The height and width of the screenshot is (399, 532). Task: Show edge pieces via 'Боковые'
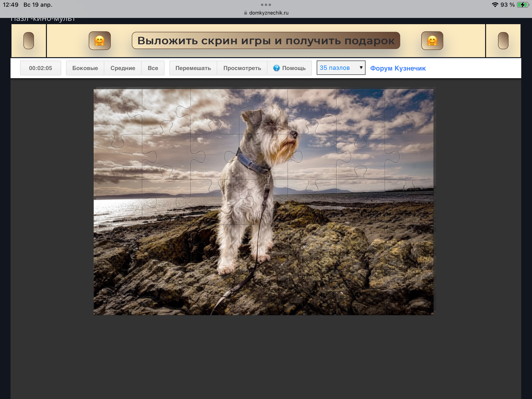click(85, 68)
